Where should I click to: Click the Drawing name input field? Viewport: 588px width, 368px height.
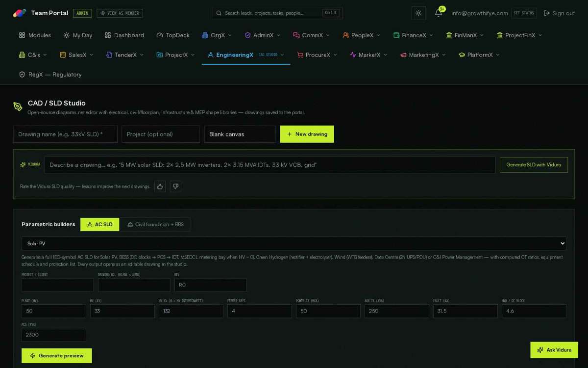[x=65, y=134]
